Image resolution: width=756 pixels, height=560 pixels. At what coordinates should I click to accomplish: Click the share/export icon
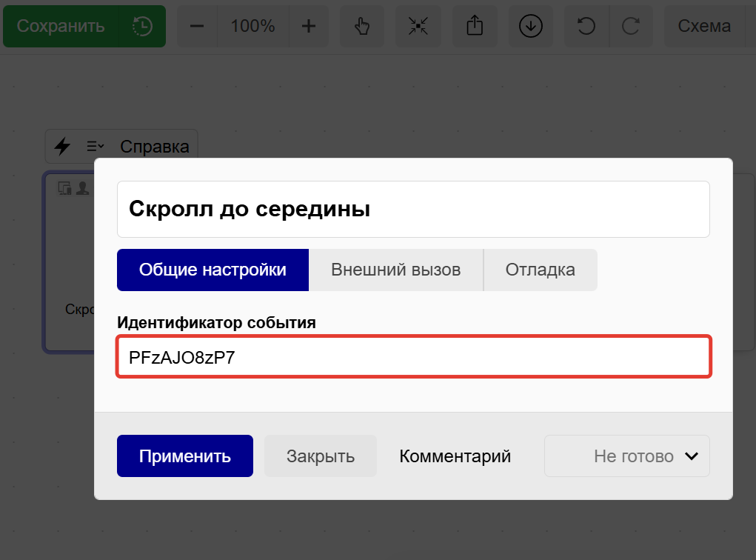(475, 27)
